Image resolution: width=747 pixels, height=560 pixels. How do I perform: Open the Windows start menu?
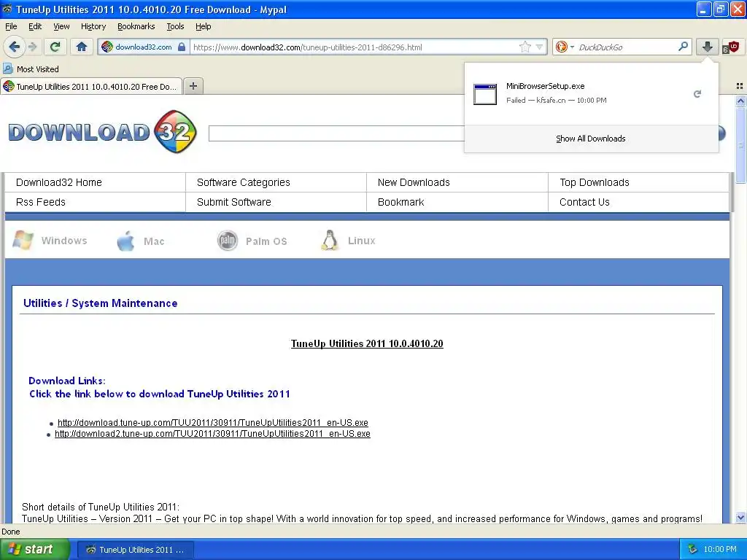35,550
